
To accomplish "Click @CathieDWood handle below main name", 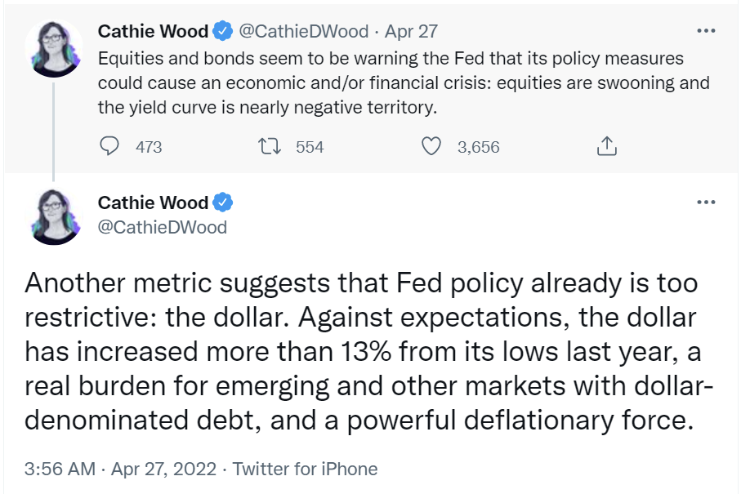I will click(x=162, y=227).
